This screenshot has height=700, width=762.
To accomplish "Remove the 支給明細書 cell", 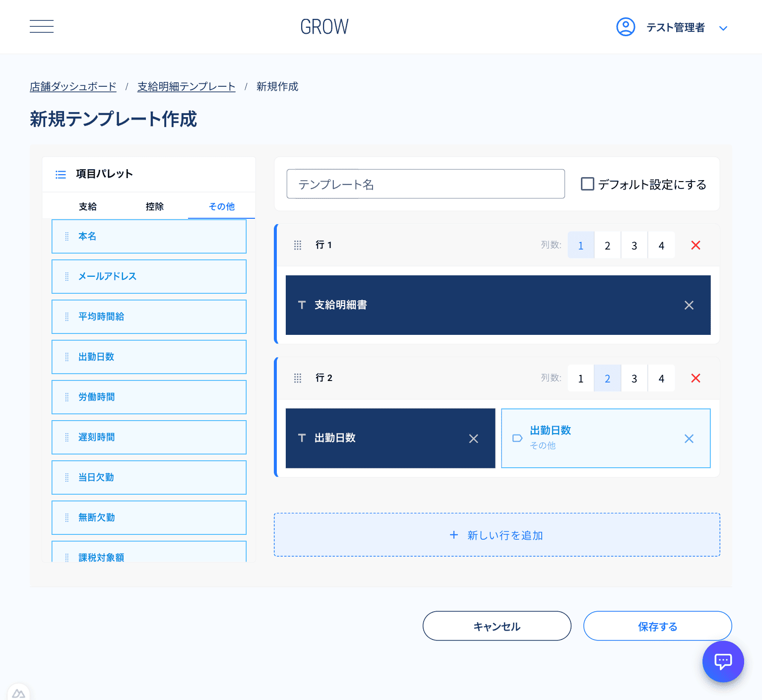I will click(x=689, y=305).
